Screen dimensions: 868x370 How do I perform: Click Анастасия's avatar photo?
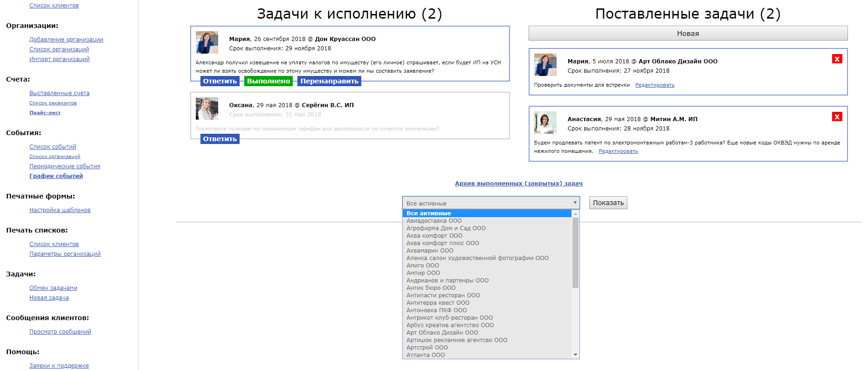[545, 123]
